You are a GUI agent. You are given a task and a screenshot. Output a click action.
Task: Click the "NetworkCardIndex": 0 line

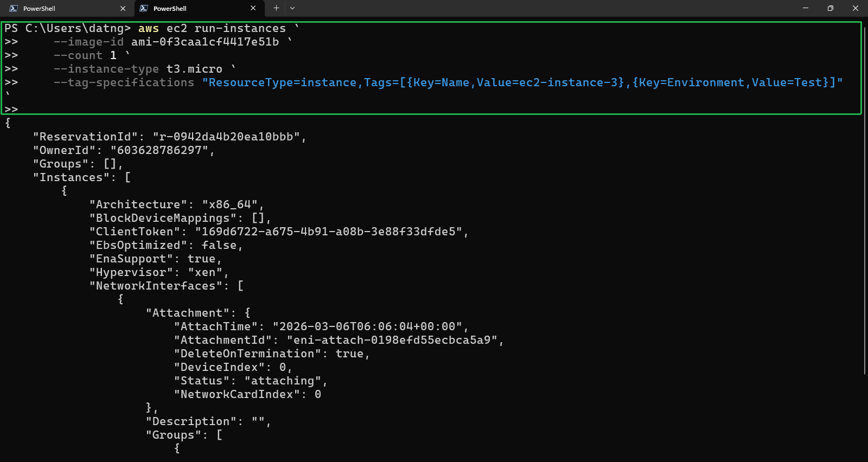pos(247,394)
